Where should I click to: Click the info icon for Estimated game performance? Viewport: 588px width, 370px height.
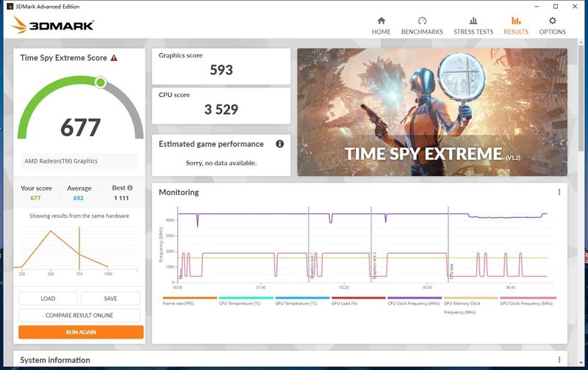coord(280,143)
